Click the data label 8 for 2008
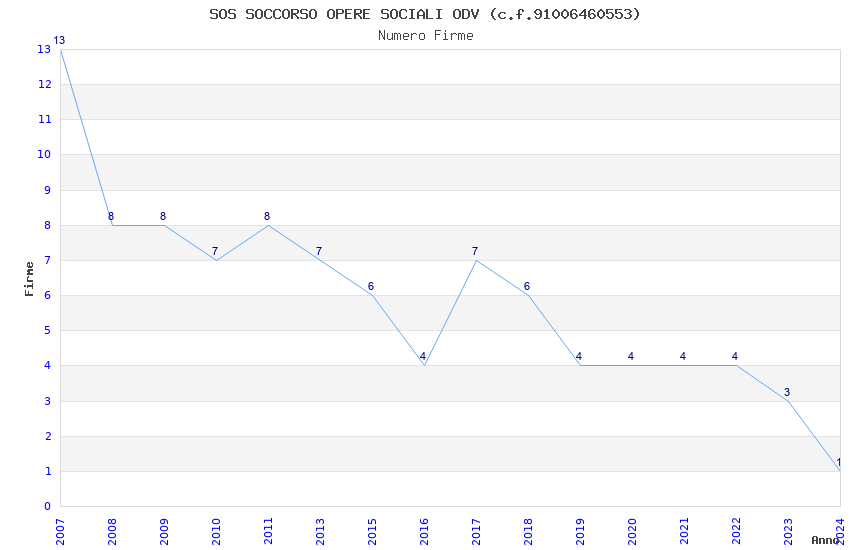The height and width of the screenshot is (550, 850). pos(111,216)
